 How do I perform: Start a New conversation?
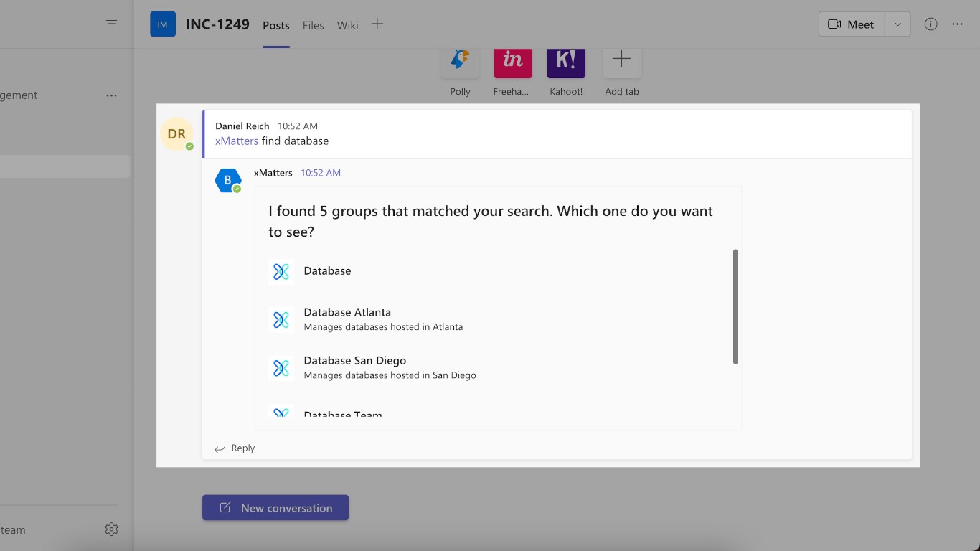(x=275, y=508)
